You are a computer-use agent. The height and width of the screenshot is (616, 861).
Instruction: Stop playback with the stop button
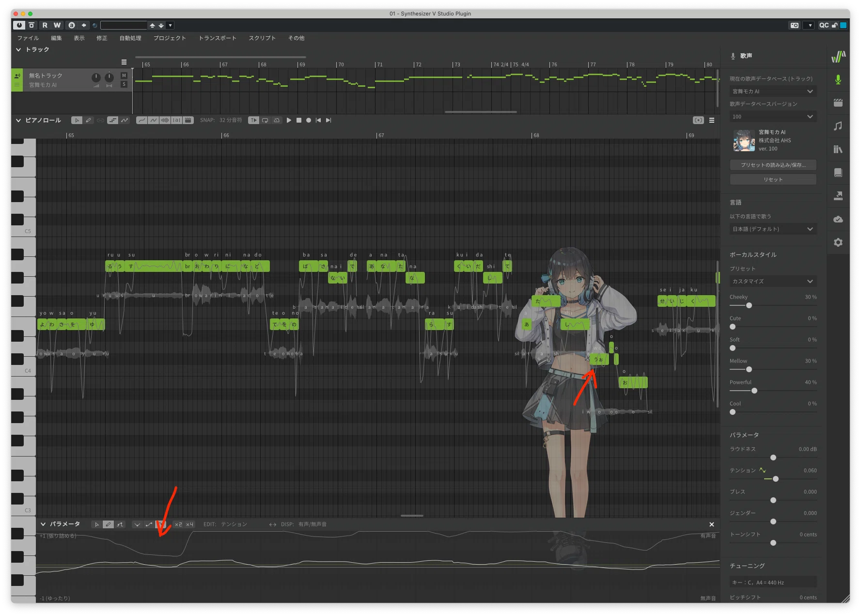click(x=299, y=120)
